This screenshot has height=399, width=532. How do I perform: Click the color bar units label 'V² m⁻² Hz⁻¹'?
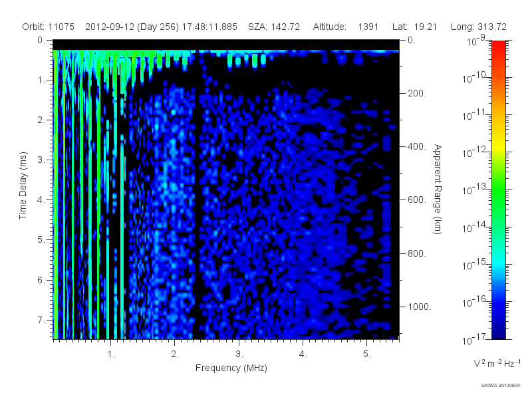(x=497, y=363)
